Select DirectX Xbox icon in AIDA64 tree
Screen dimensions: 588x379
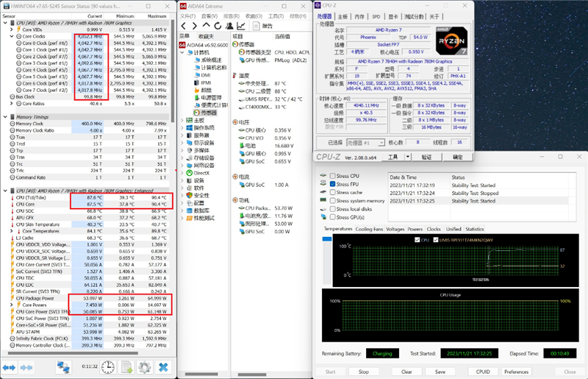point(190,173)
